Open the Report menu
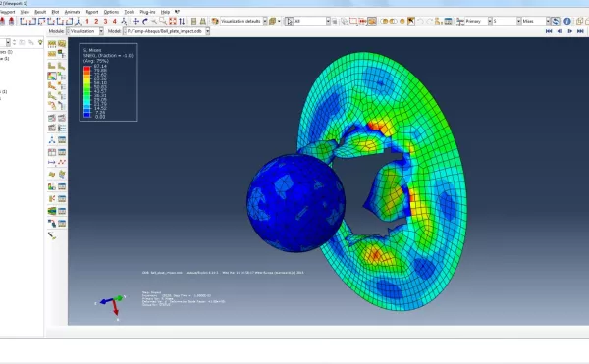The height and width of the screenshot is (364, 589). [92, 12]
